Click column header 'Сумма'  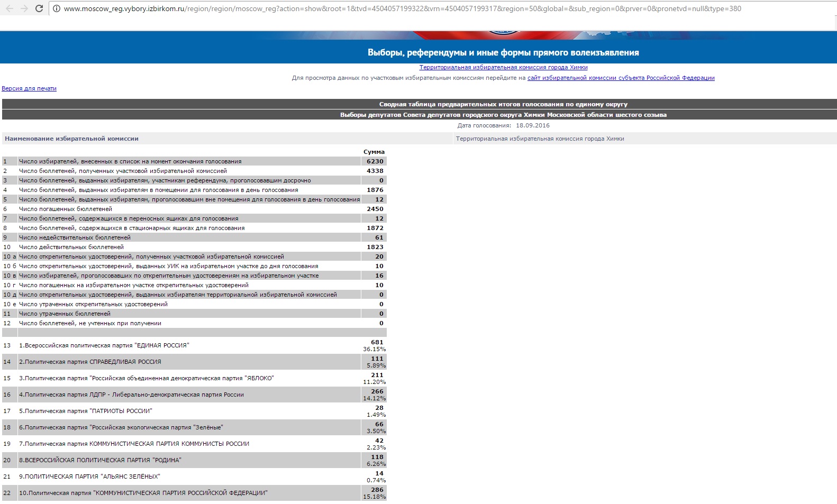click(374, 152)
